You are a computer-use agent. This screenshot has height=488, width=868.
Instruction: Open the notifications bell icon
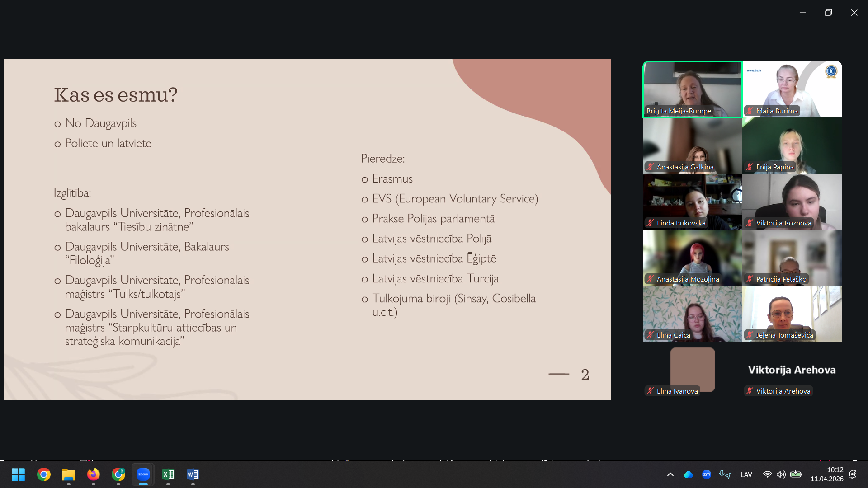point(853,474)
